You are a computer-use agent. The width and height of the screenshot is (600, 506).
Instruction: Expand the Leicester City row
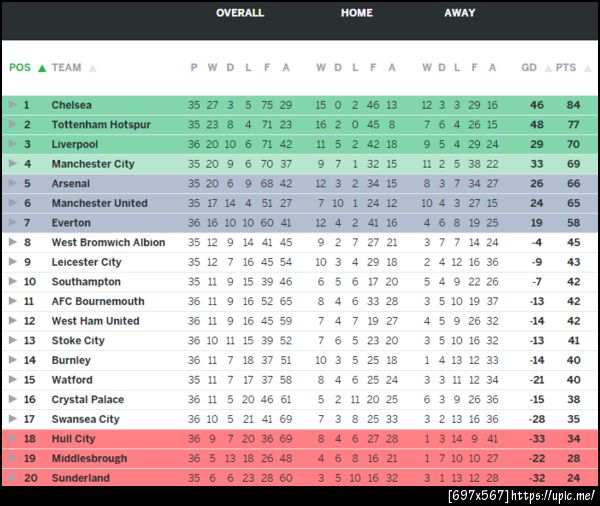tap(12, 262)
